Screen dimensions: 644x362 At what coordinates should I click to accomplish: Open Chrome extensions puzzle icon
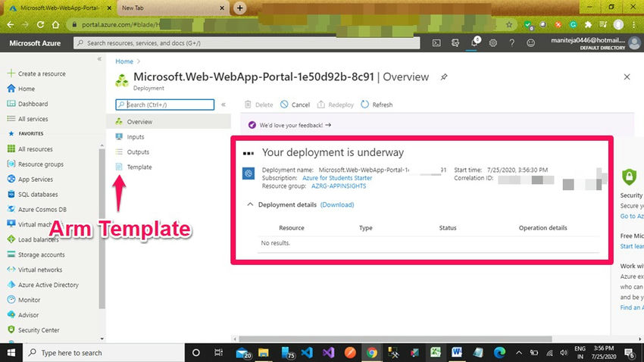[x=588, y=25]
